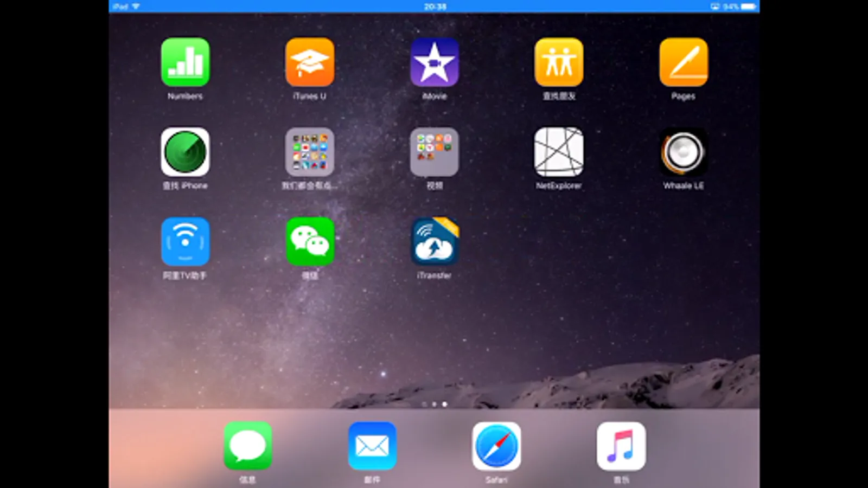
Task: Open the Numbers app
Action: click(185, 62)
